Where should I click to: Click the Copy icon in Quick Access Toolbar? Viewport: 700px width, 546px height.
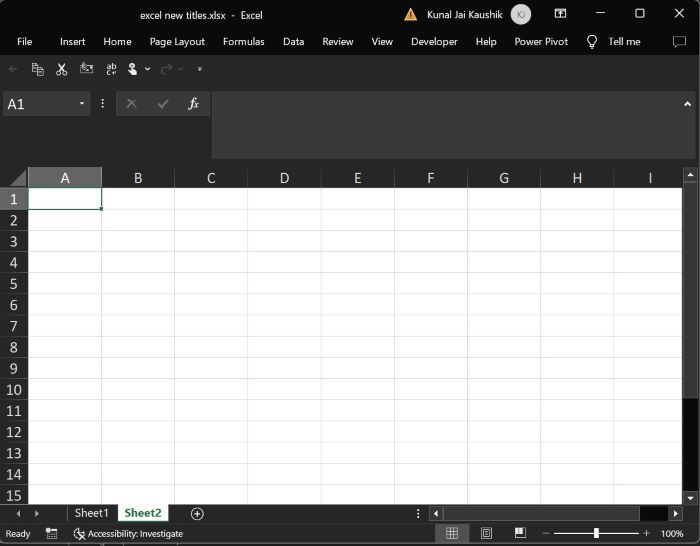tap(38, 69)
